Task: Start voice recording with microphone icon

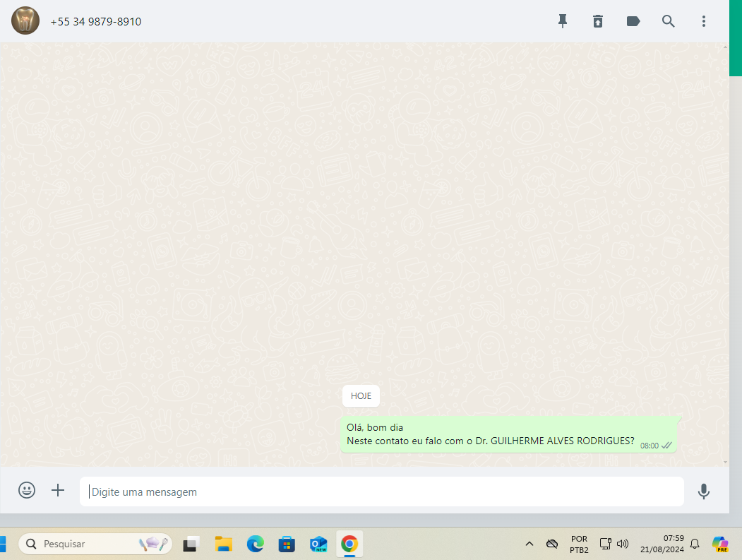Action: point(703,492)
